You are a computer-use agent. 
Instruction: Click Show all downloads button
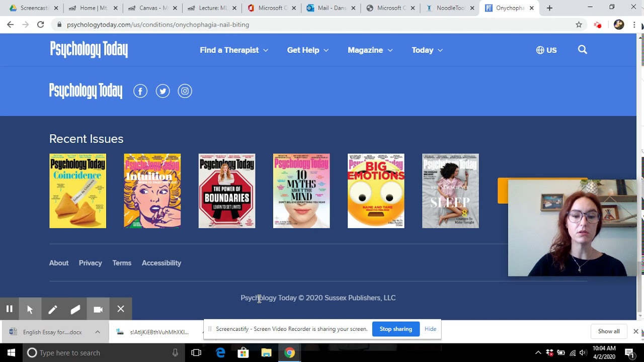tap(609, 331)
